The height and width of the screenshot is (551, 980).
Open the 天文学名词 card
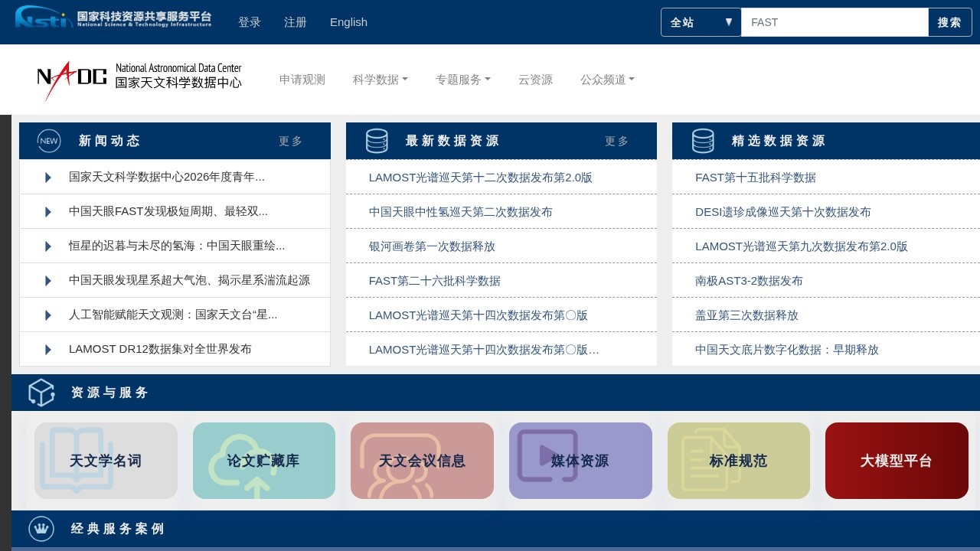(x=106, y=461)
